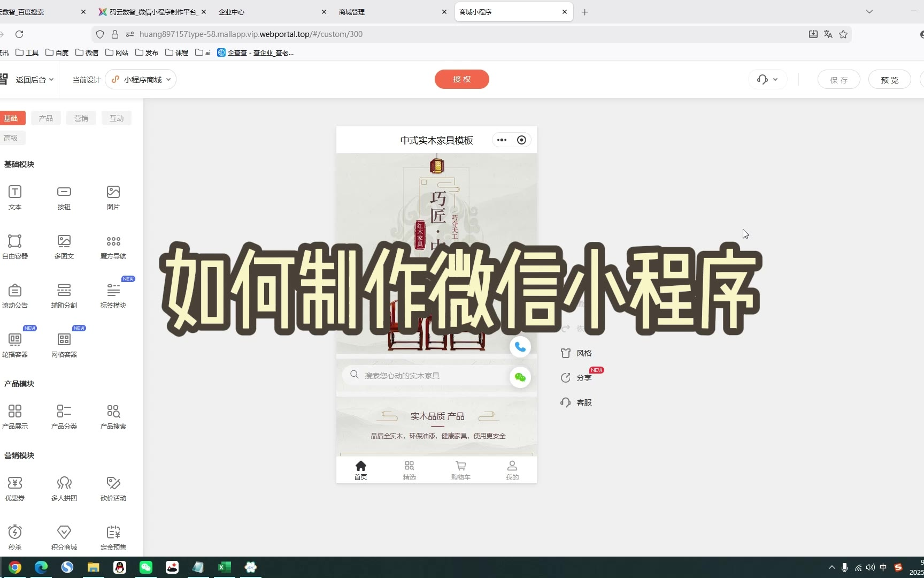
Task: Add the 滚动公告 scrolling notice module
Action: [15, 291]
